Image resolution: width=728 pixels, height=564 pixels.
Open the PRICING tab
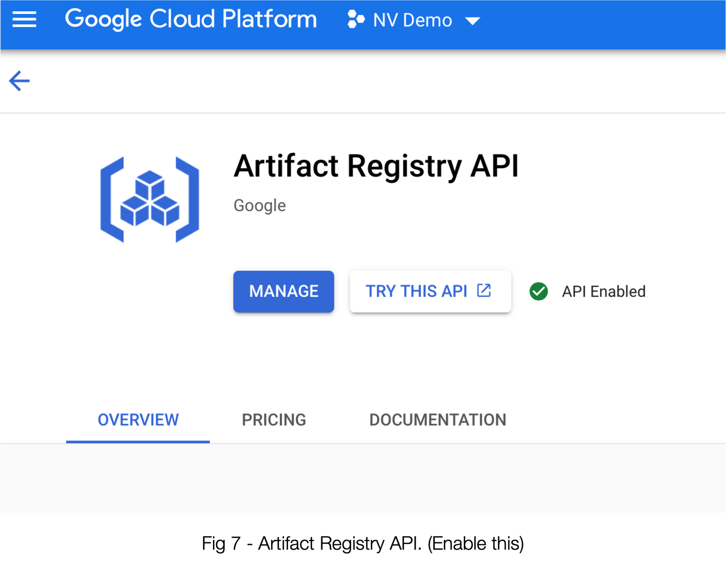(x=274, y=420)
